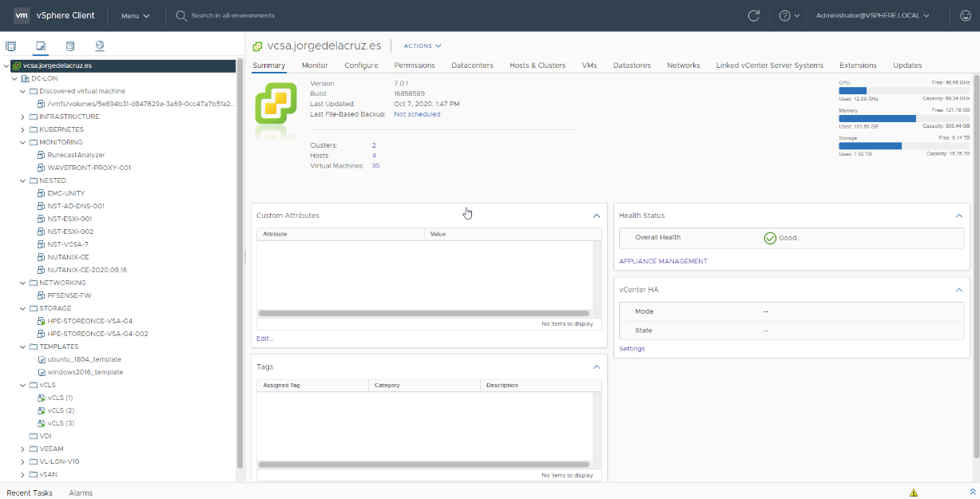
Task: Click the VDI folder icon
Action: [x=34, y=436]
